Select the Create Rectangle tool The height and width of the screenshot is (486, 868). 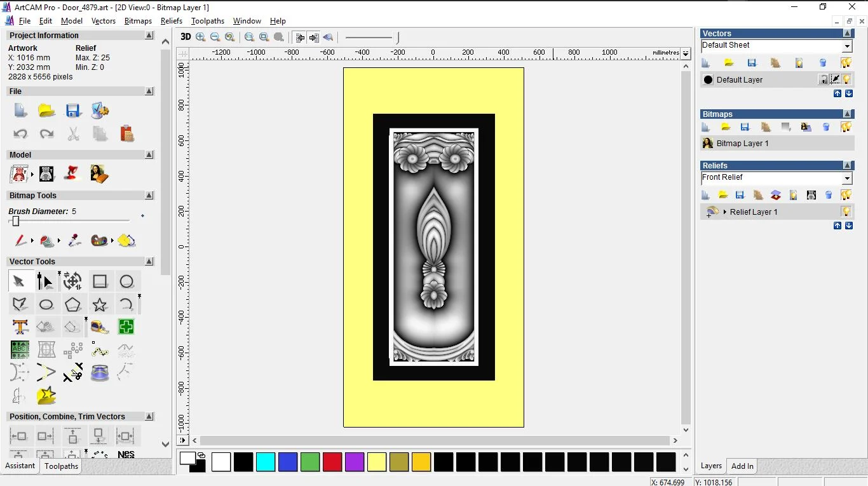click(x=100, y=281)
